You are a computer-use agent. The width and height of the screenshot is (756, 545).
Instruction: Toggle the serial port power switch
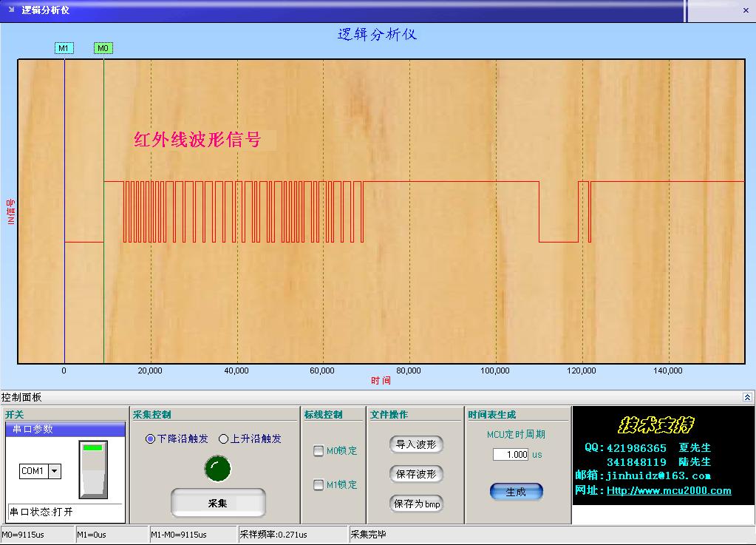click(x=93, y=470)
